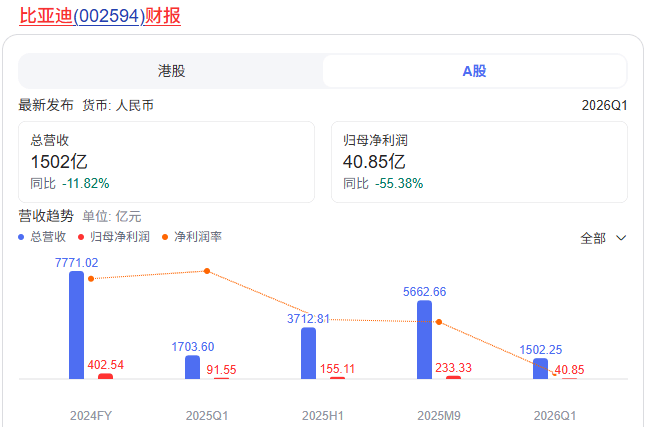Click the 7771.02 revenue value label

[76, 263]
